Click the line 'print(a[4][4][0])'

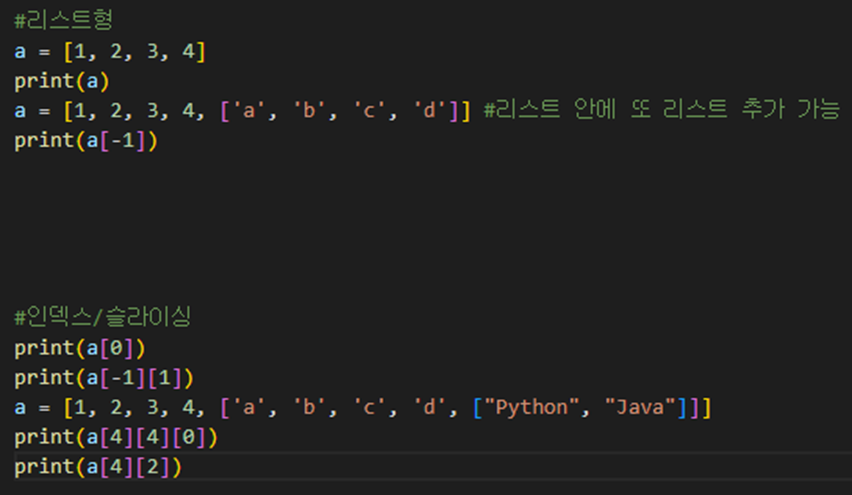pyautogui.click(x=116, y=437)
